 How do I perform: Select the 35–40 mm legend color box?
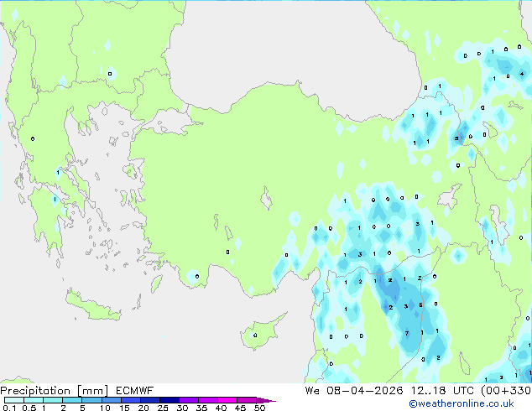click(207, 400)
